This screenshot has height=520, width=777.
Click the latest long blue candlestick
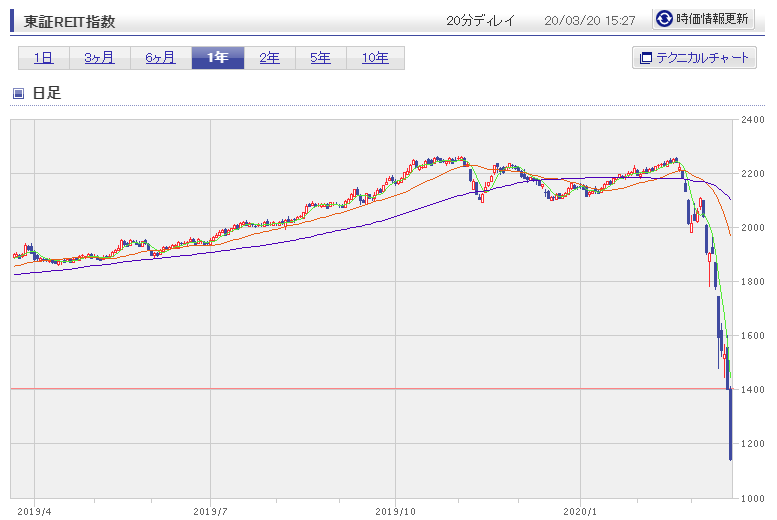click(730, 424)
